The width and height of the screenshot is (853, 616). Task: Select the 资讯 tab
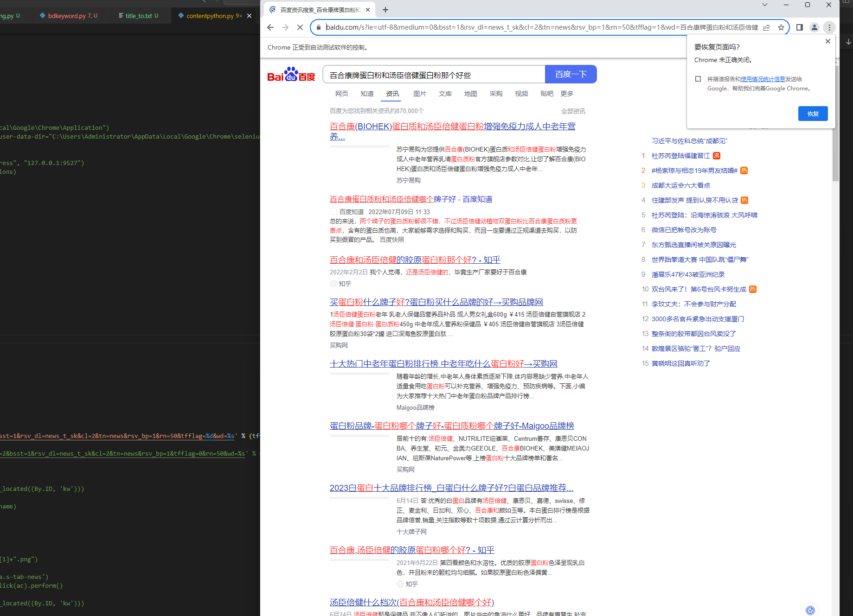click(x=392, y=94)
